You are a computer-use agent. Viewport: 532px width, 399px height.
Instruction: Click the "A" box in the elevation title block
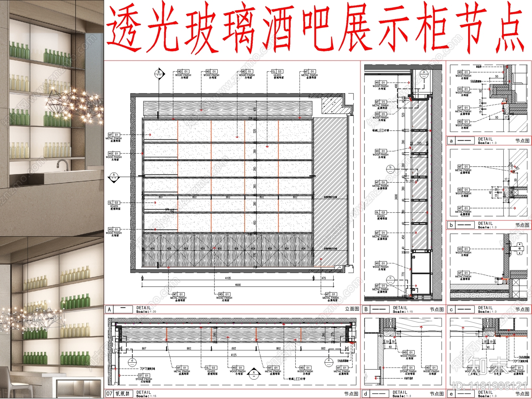[109, 309]
